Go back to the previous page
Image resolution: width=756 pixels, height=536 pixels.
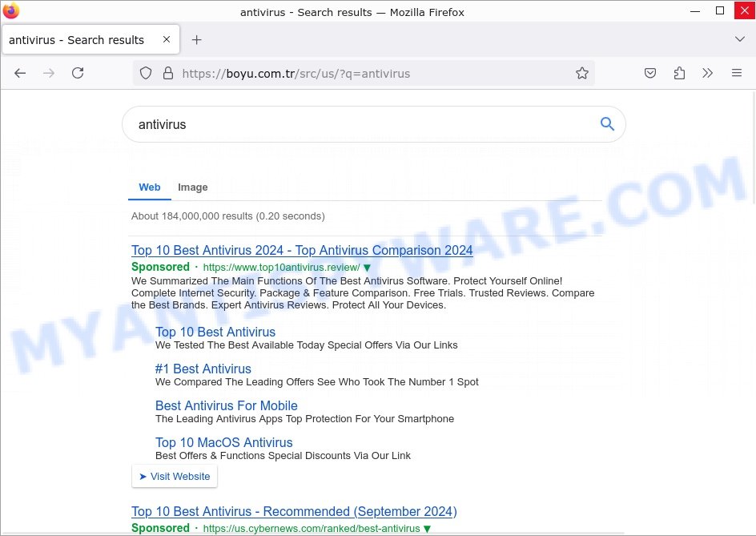coord(20,74)
